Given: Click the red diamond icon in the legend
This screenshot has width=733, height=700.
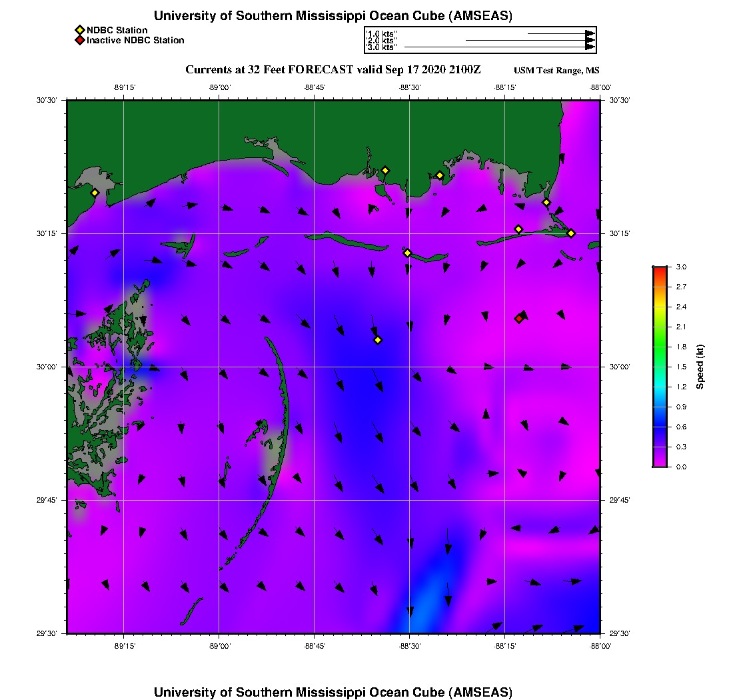Looking at the screenshot, I should pos(79,41).
